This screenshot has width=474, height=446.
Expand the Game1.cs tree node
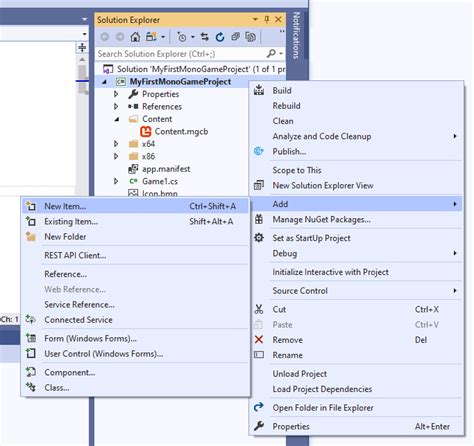(116, 181)
